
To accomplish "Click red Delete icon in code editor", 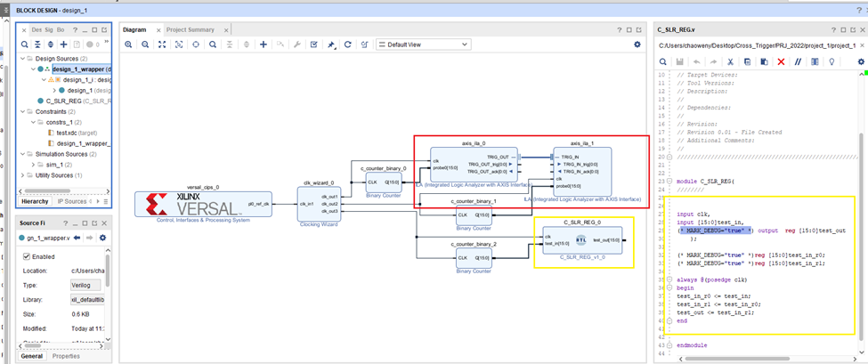I will (x=781, y=61).
